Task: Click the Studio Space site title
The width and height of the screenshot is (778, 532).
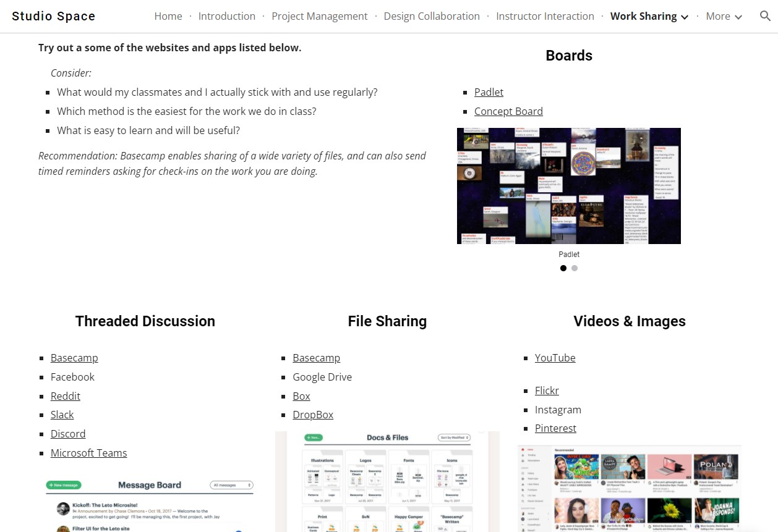Action: (54, 17)
